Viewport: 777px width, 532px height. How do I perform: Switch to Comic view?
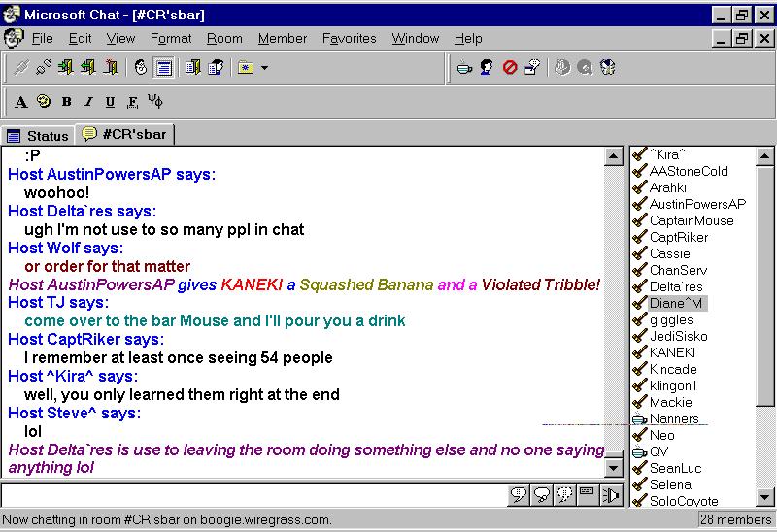coord(141,67)
